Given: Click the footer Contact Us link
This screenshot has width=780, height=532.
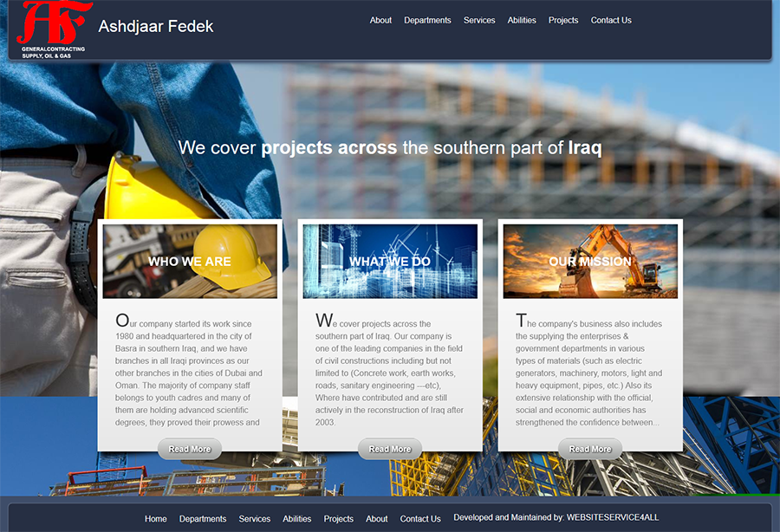Looking at the screenshot, I should click(x=420, y=519).
